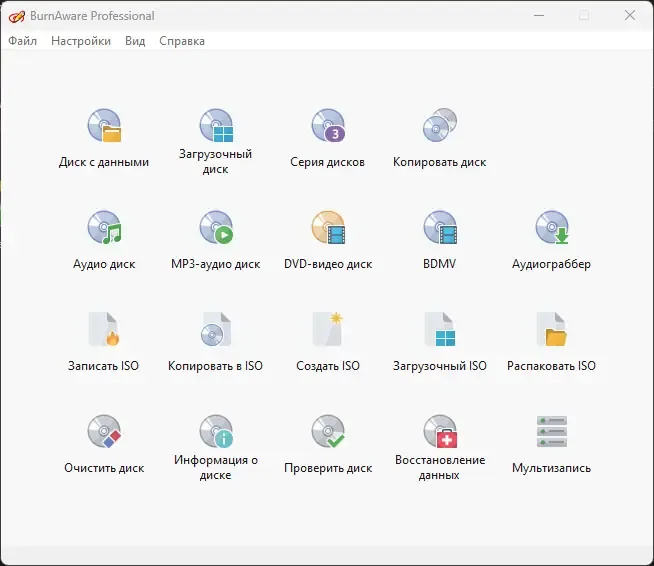Choose the MP3-аудио диск icon

216,227
